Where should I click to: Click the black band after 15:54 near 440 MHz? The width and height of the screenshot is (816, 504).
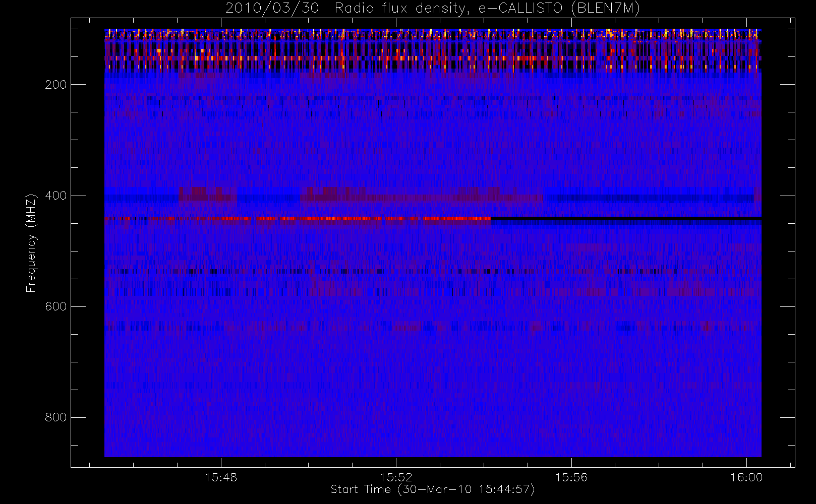point(626,219)
